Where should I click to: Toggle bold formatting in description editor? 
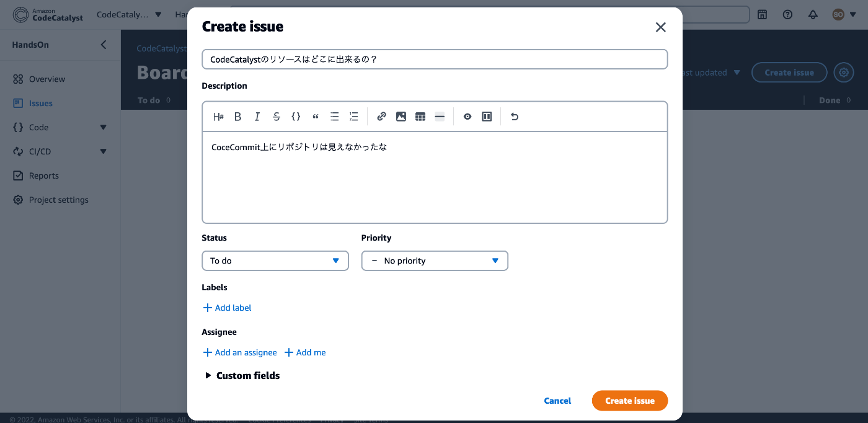(237, 117)
